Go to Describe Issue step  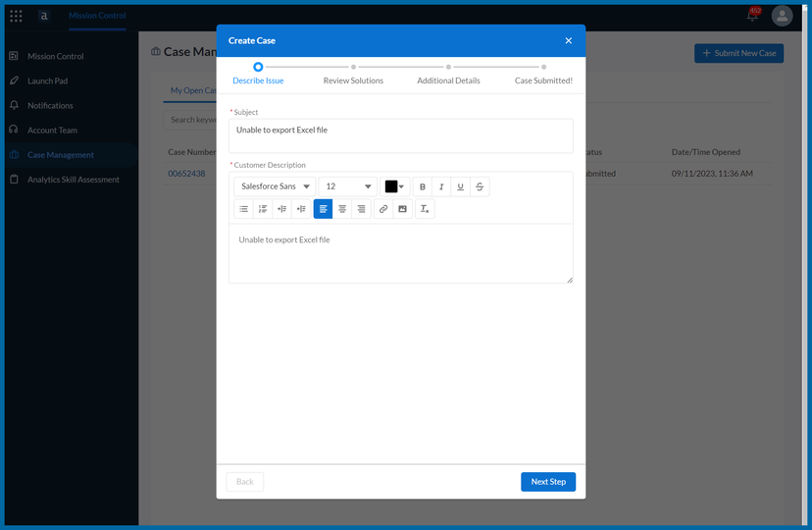tap(258, 80)
